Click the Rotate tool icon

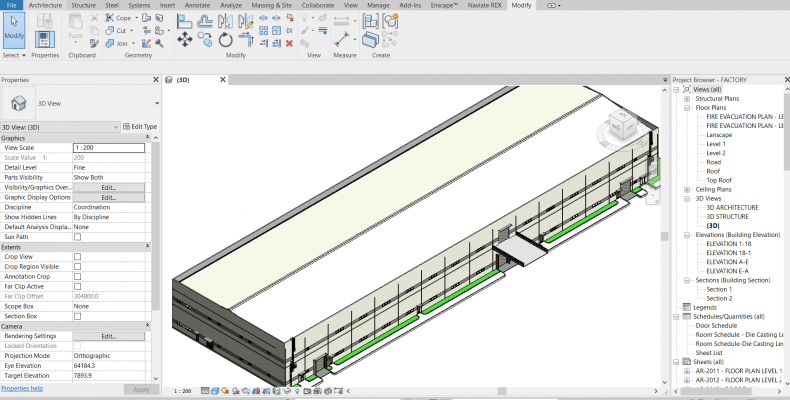click(225, 40)
